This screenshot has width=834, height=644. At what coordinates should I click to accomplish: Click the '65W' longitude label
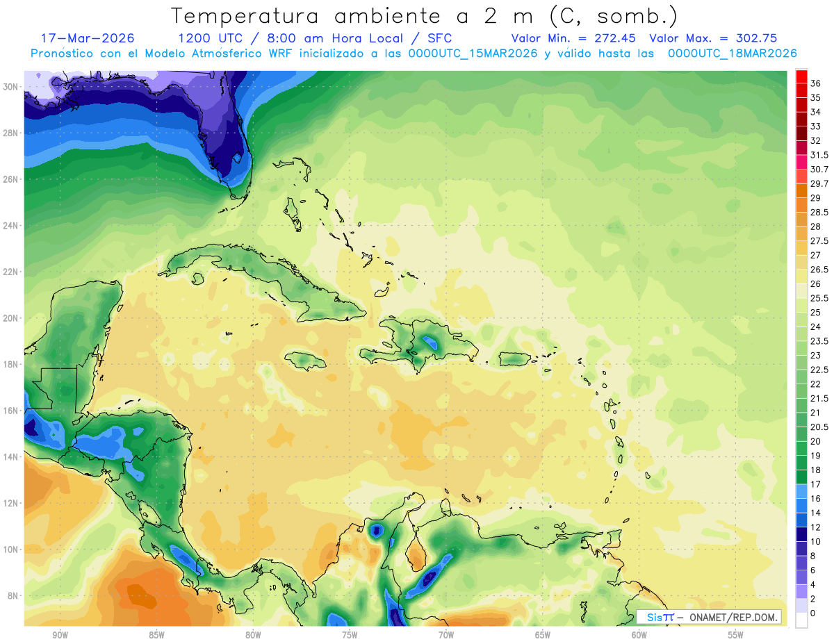[x=543, y=635]
